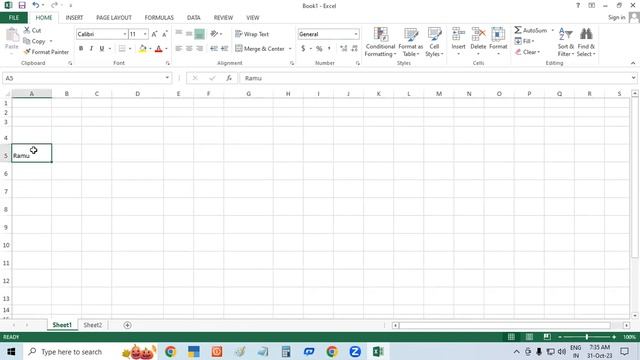Toggle Wrap Text

tap(252, 34)
